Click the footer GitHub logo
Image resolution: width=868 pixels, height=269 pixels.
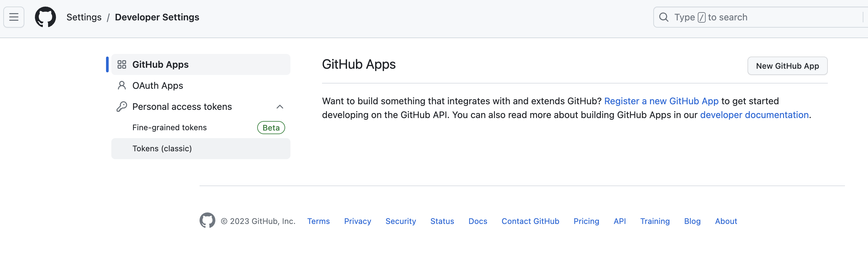(x=207, y=221)
